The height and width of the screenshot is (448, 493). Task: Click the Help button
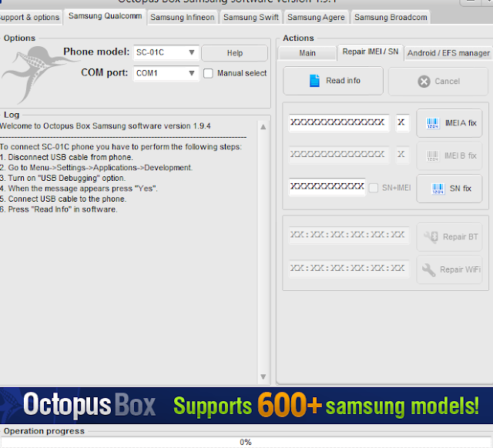click(234, 53)
